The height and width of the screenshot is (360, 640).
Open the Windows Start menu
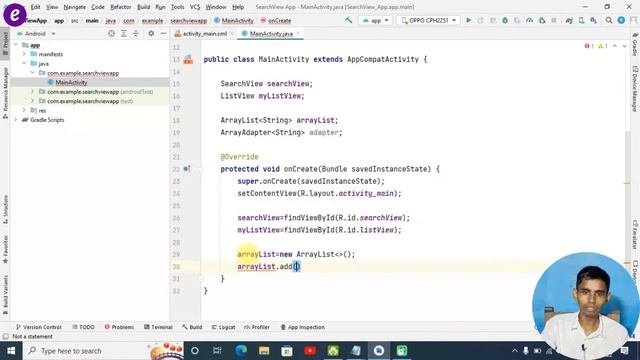pyautogui.click(x=11, y=351)
